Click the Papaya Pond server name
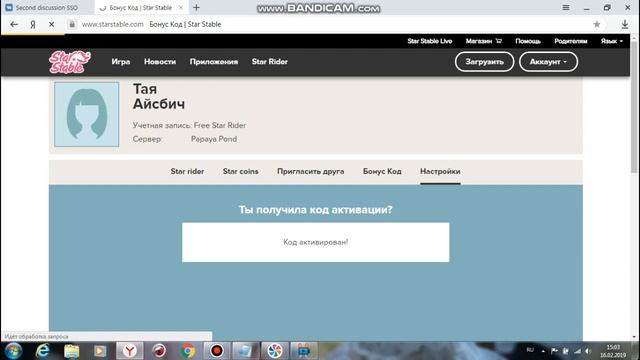The image size is (640, 360). tap(214, 139)
